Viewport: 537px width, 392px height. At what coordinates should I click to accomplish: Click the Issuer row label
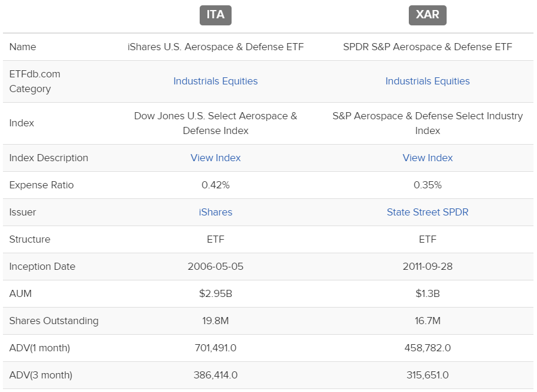tap(22, 213)
